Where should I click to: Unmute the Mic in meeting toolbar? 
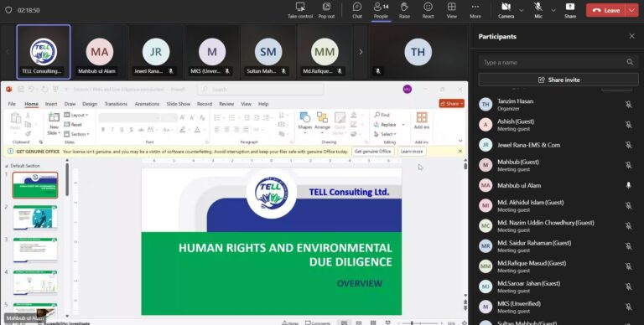click(538, 7)
